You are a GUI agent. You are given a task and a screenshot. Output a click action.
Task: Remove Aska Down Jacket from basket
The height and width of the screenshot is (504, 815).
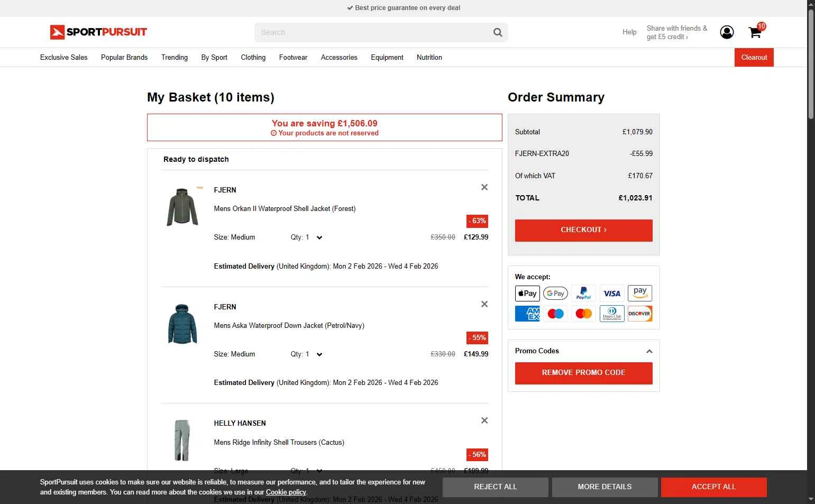484,304
